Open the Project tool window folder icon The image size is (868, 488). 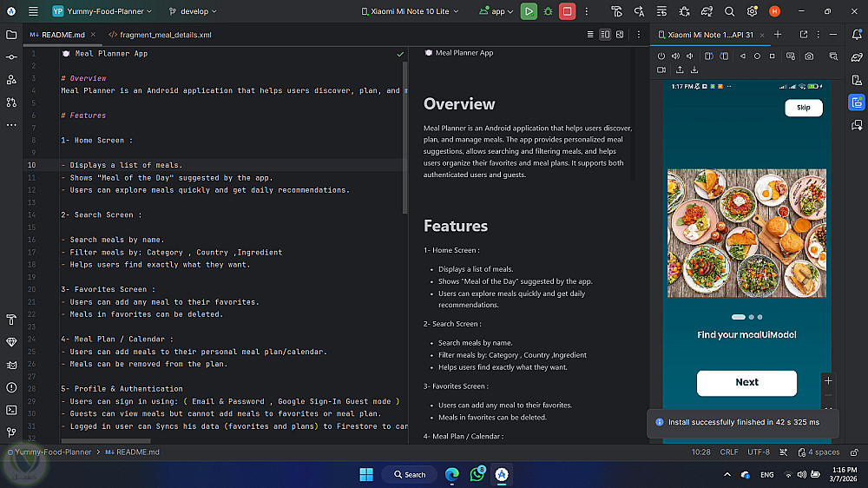(x=11, y=35)
